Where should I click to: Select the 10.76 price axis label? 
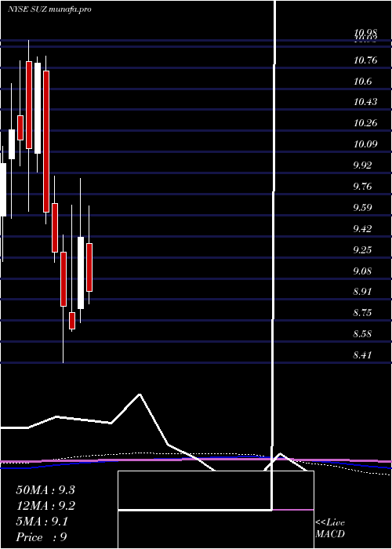tap(365, 60)
